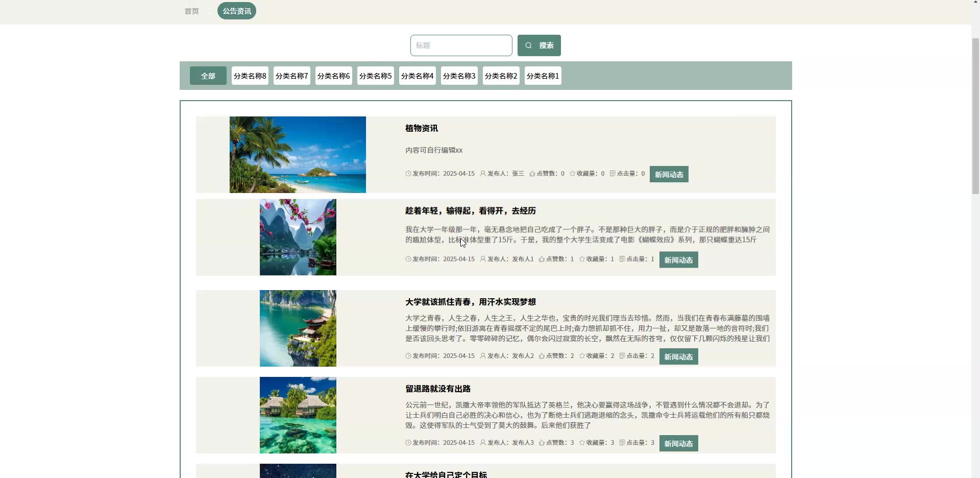Screen dimensions: 980x478
Task: Click the click-count icon beside 点击量：3
Action: pos(622,443)
